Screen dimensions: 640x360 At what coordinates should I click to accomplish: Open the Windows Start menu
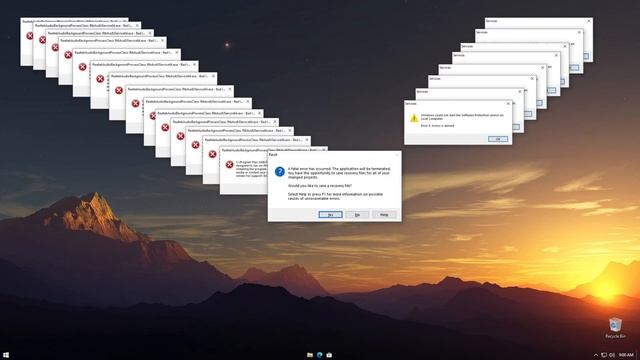coord(6,355)
